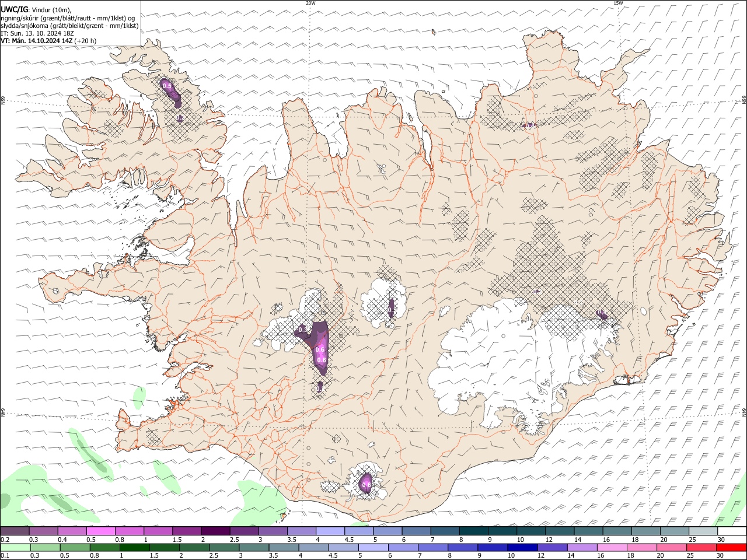
Task: Click the "30" label under the lower scale
Action: 720,555
